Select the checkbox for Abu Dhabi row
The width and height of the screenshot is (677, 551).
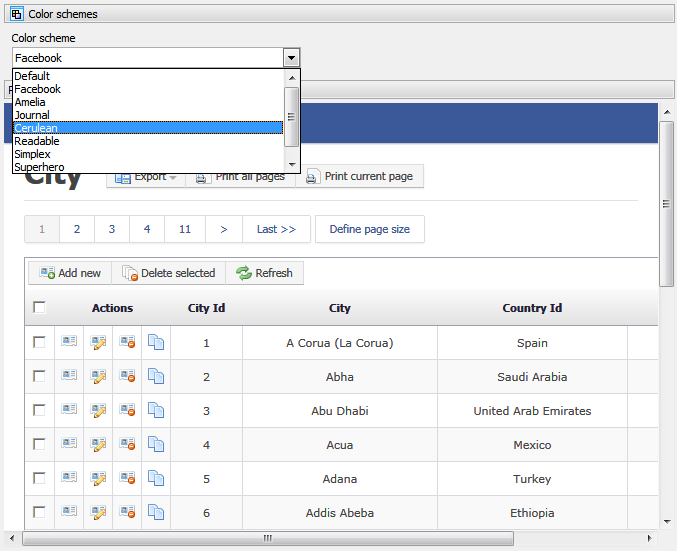(40, 410)
